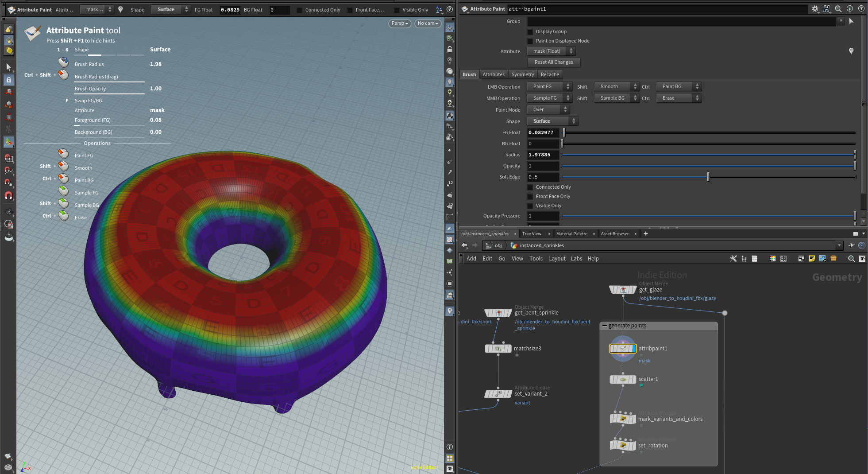Viewport: 868px width, 474px height.
Task: Click the sticky note icon in network toolbar
Action: pyautogui.click(x=812, y=259)
